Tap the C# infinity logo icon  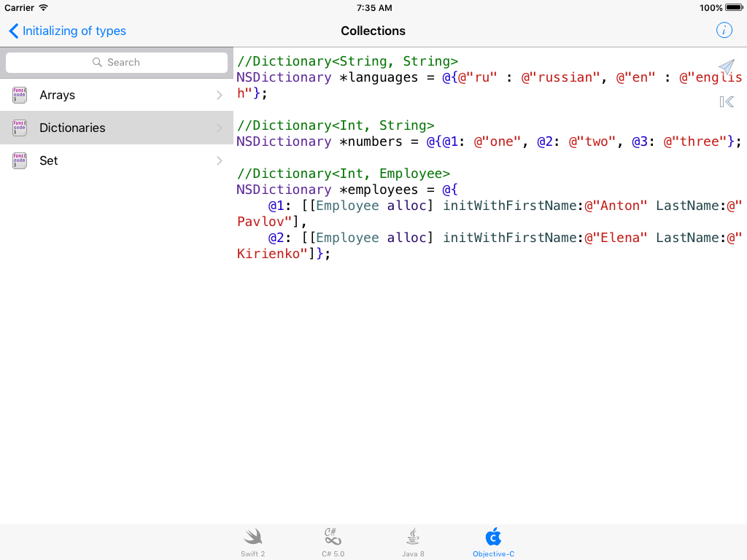pos(333,537)
